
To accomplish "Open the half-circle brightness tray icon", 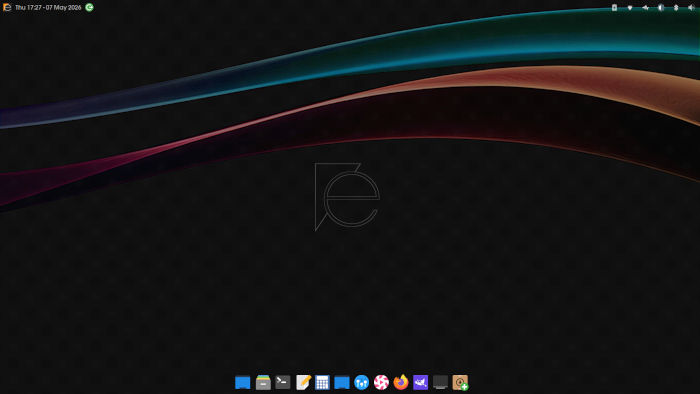I will (661, 8).
